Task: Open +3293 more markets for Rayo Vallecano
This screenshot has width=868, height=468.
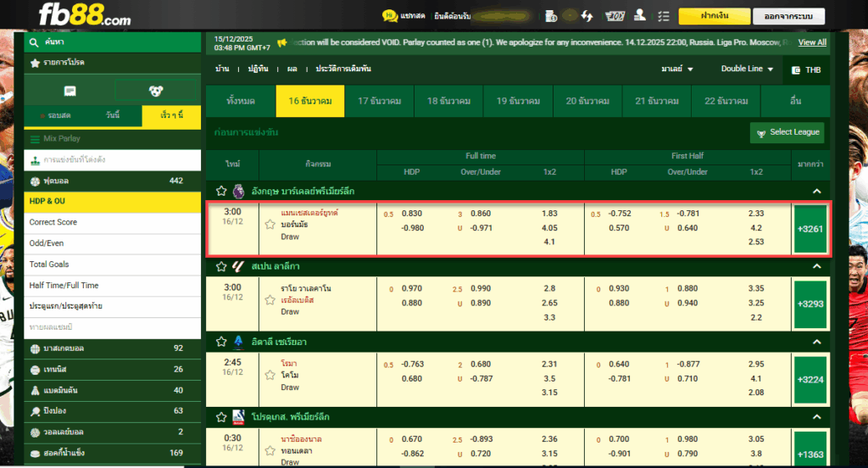Action: (810, 304)
